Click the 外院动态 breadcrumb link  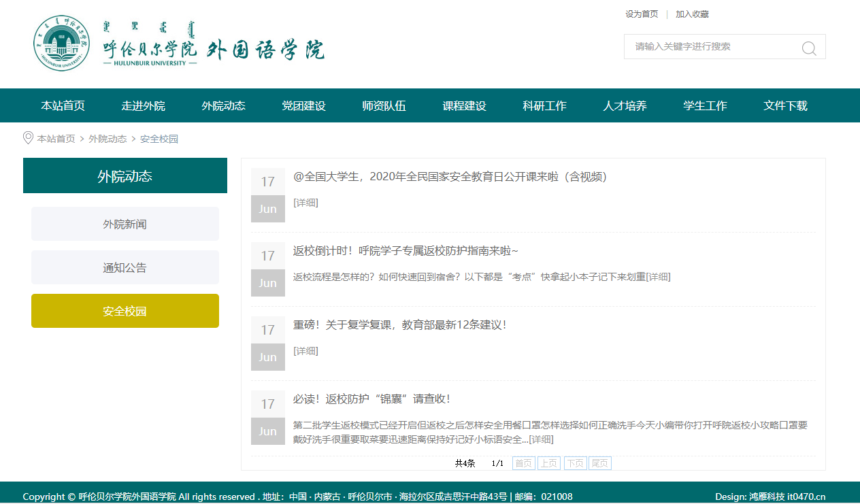click(x=107, y=139)
